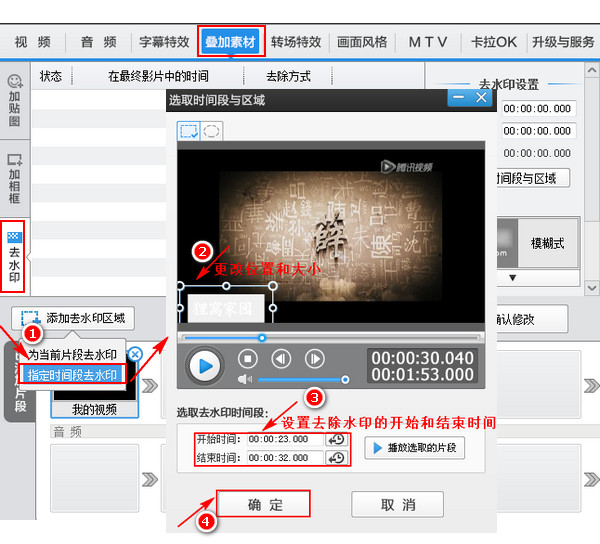The width and height of the screenshot is (600, 544).
Task: Set start time from current position
Action: tap(336, 440)
